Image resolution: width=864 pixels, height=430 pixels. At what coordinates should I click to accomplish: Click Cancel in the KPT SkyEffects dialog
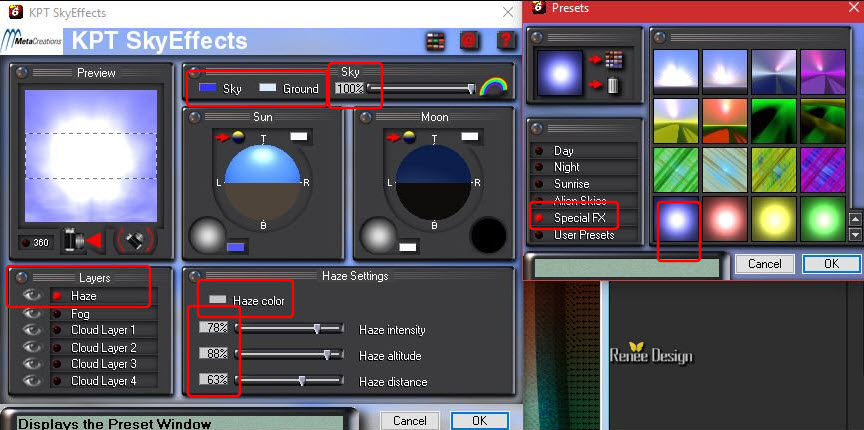click(x=409, y=421)
